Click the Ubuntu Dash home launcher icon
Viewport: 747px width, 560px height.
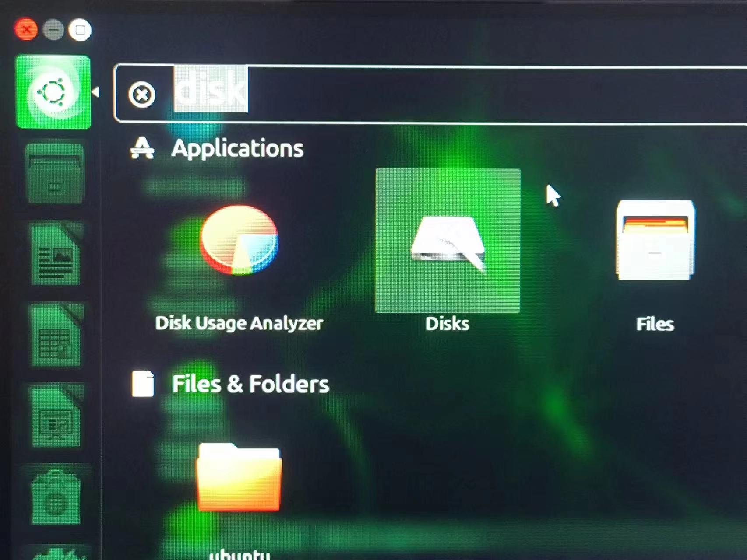(x=53, y=92)
